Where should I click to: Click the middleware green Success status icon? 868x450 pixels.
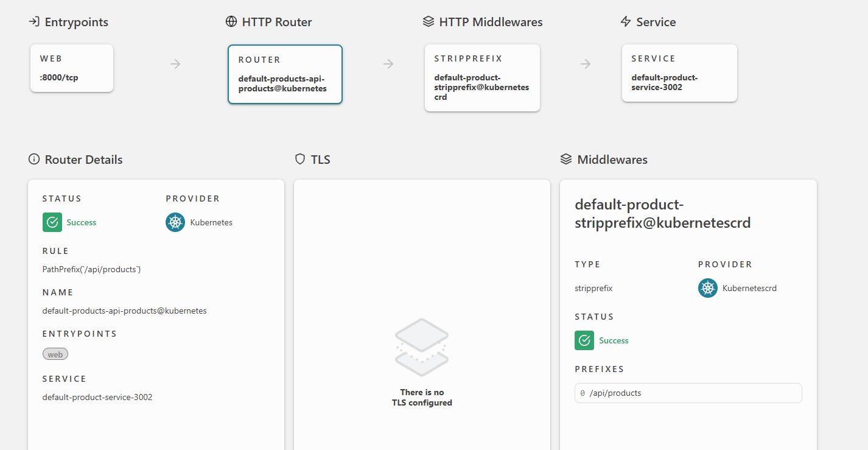(584, 340)
